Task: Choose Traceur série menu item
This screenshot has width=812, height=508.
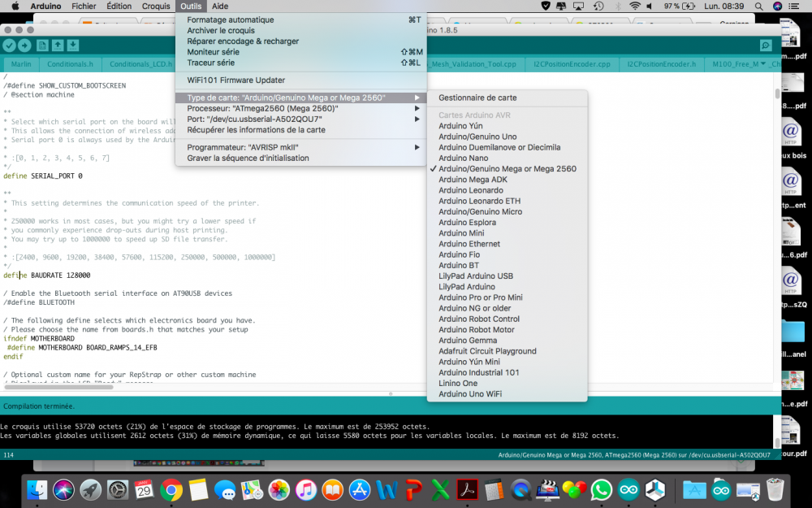Action: pyautogui.click(x=301, y=63)
